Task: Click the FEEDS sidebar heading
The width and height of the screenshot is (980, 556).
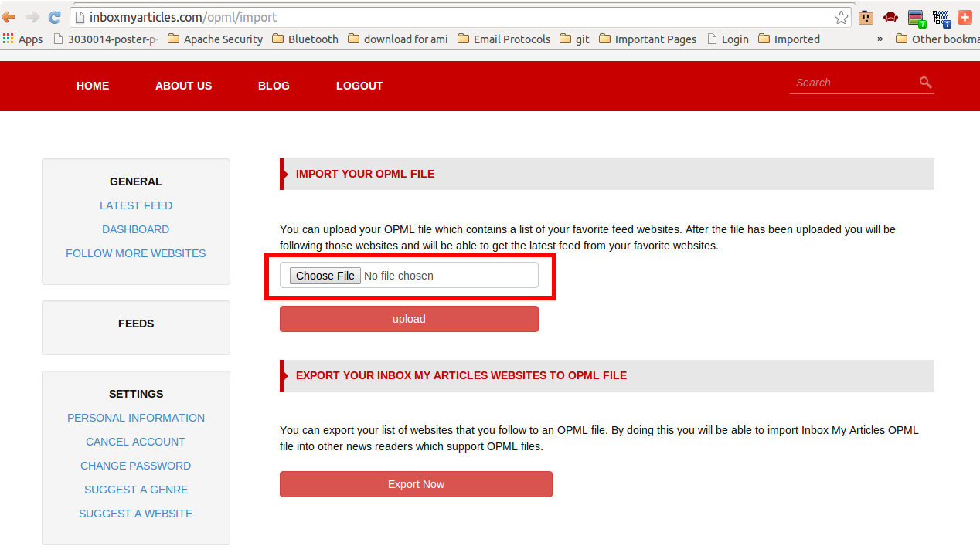Action: click(x=136, y=324)
